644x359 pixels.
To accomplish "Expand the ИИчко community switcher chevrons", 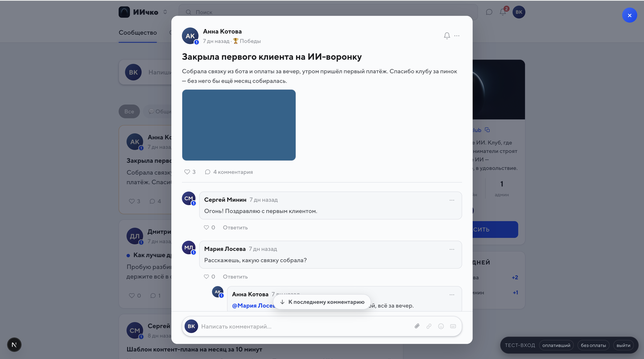I will tap(165, 12).
